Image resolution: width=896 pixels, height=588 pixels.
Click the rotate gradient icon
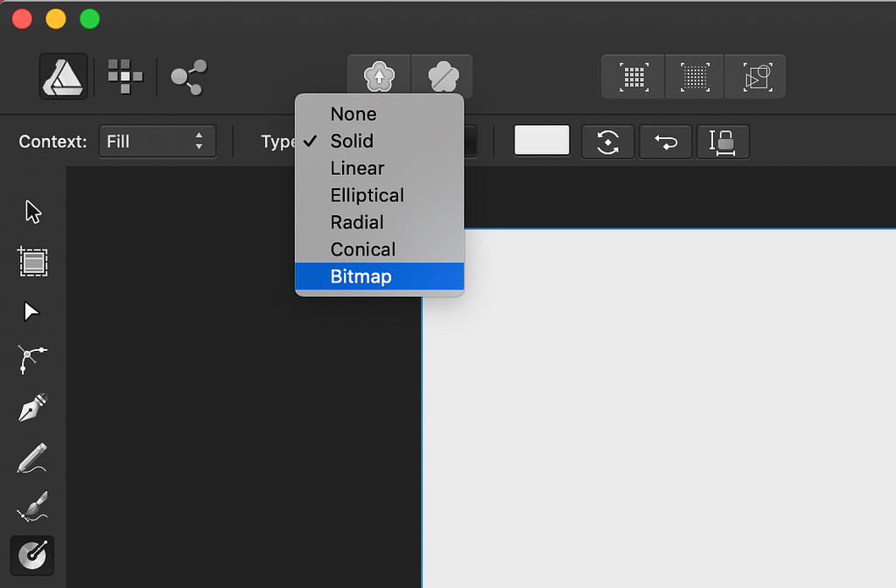point(608,142)
